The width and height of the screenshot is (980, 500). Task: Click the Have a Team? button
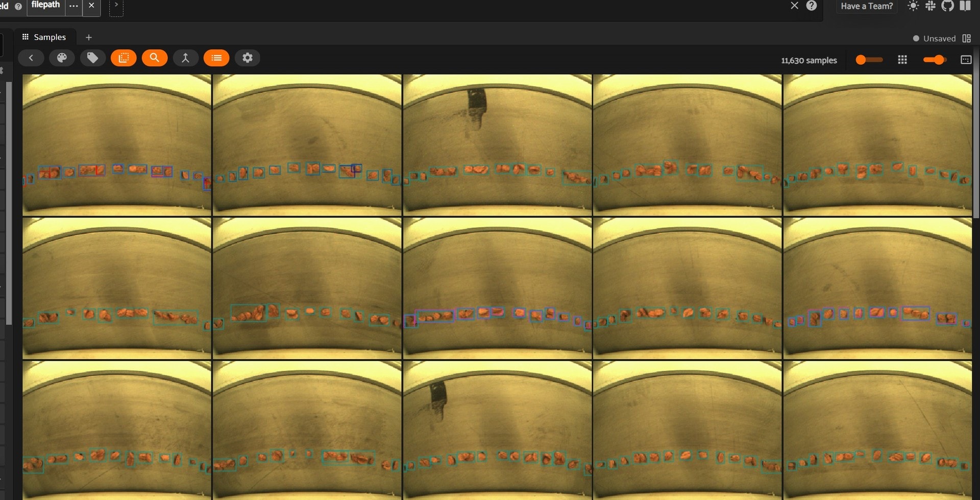tap(867, 6)
